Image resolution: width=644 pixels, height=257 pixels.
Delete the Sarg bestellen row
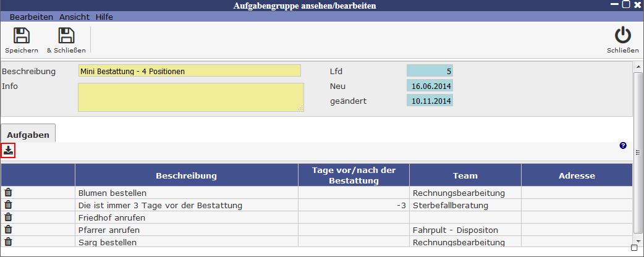click(8, 242)
